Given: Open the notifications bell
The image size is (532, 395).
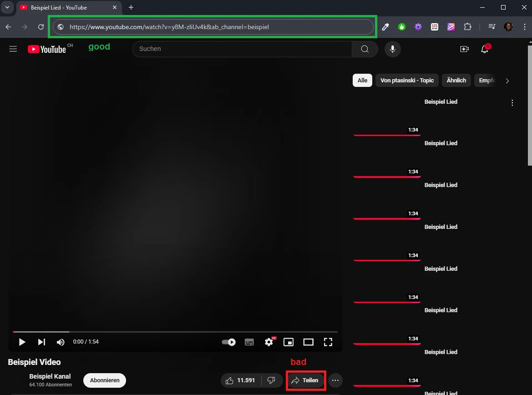Looking at the screenshot, I should pos(485,50).
